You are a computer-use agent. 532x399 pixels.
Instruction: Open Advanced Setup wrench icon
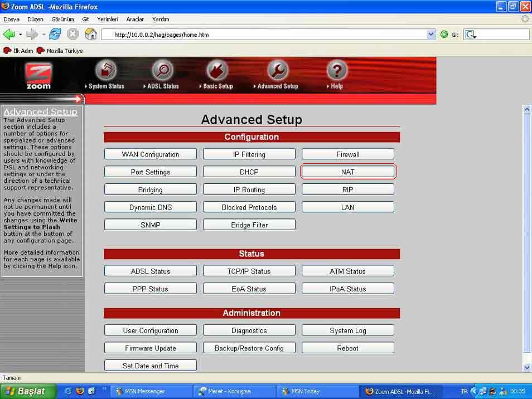click(x=278, y=70)
